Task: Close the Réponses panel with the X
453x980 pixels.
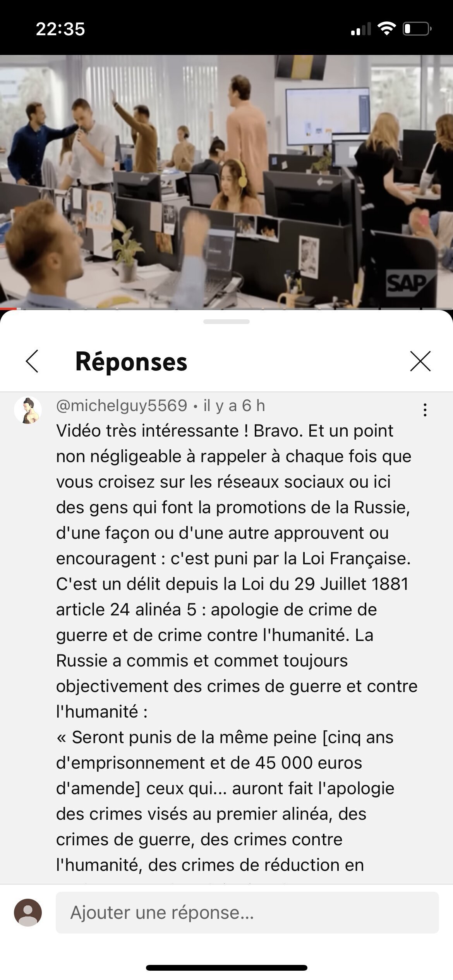Action: [420, 361]
